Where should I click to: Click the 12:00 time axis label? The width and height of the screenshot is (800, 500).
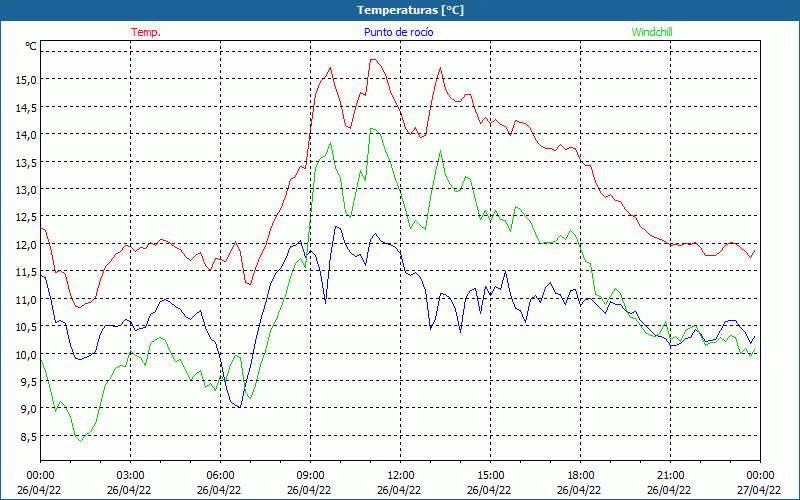point(401,476)
